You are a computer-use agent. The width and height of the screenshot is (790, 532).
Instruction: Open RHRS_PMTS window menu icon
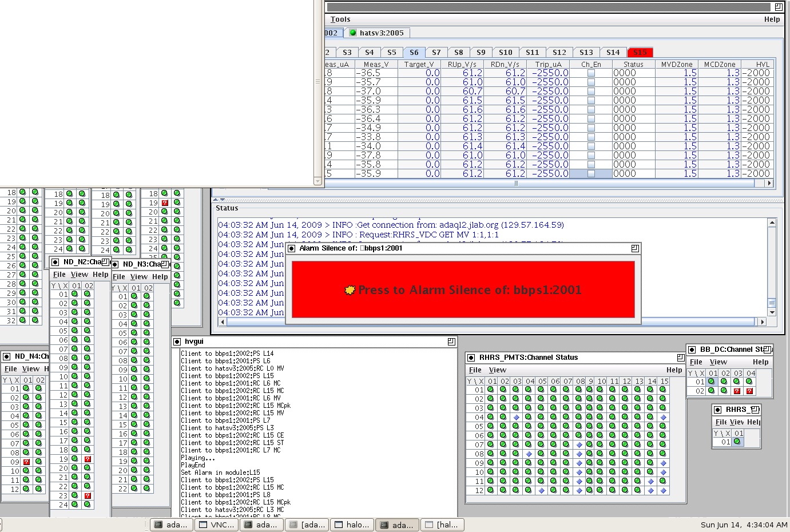(x=471, y=358)
